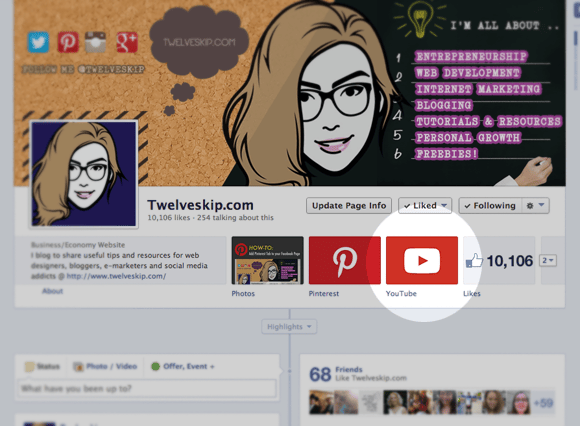Click the last friend photo before +59
Image resolution: width=580 pixels, height=426 pixels.
click(519, 402)
